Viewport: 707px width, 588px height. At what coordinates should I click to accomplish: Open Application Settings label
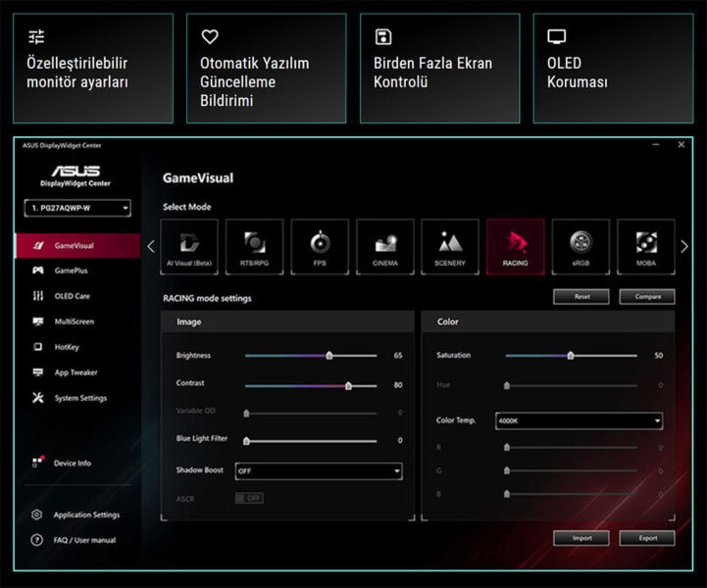point(86,514)
